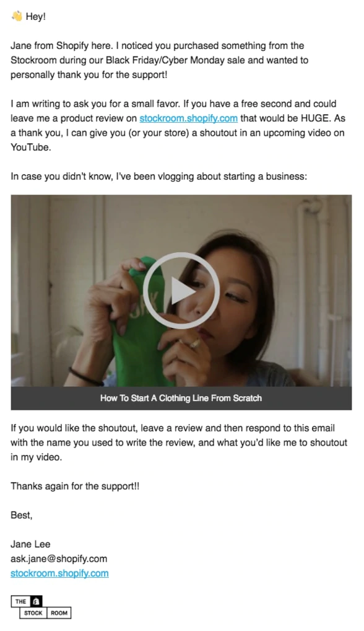
Task: Click the vlogging about starting a business sentence
Action: 158,176
